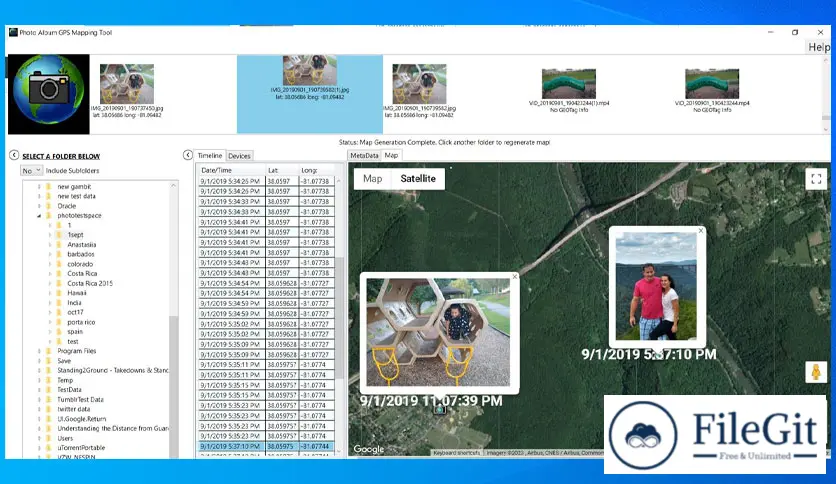Click the map marker below playground popup
The image size is (836, 484).
coord(439,409)
